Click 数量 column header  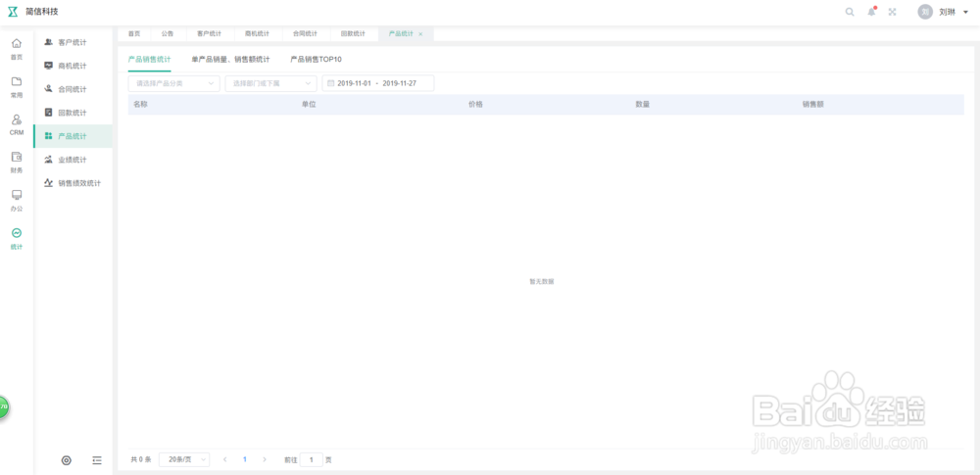[643, 105]
